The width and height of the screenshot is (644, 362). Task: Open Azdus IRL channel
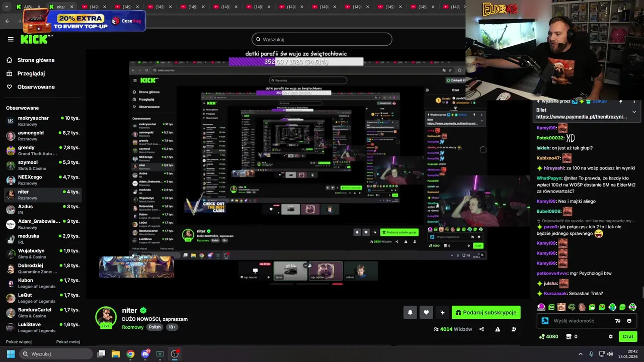(43, 209)
